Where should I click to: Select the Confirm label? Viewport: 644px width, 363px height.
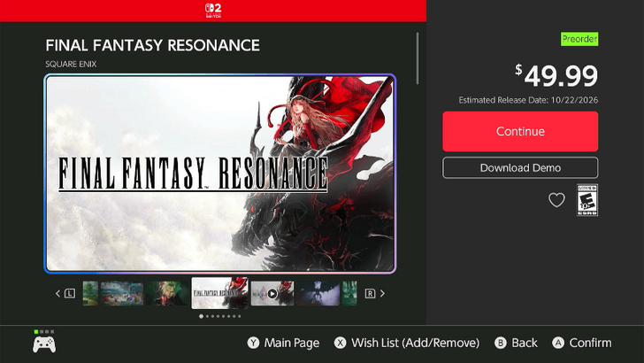click(x=590, y=343)
